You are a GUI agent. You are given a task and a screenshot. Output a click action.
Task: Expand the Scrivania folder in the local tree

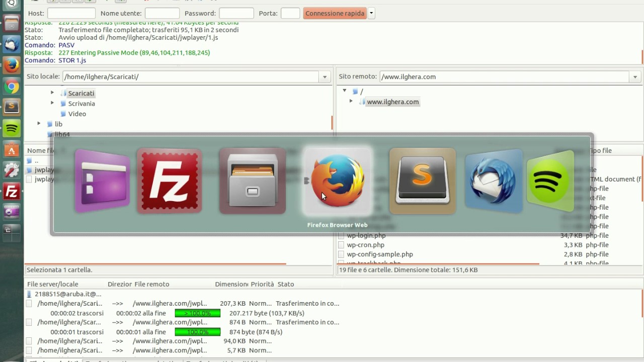[x=52, y=103]
